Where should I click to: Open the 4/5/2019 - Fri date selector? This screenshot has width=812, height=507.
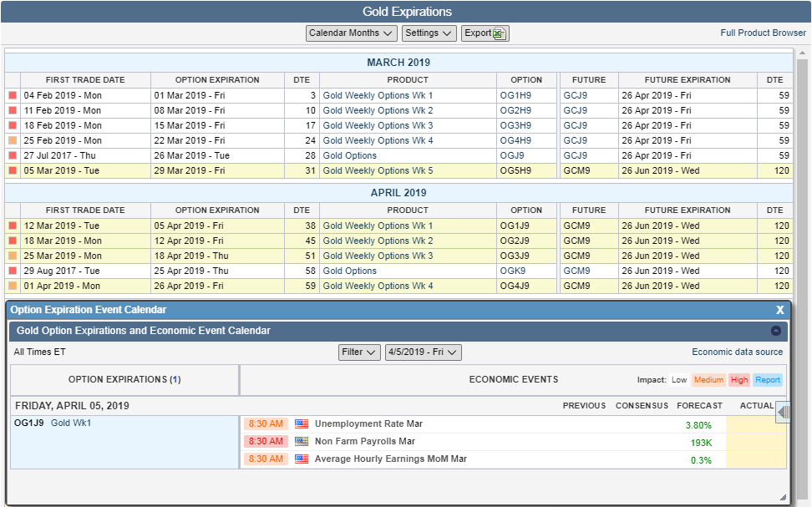point(424,352)
